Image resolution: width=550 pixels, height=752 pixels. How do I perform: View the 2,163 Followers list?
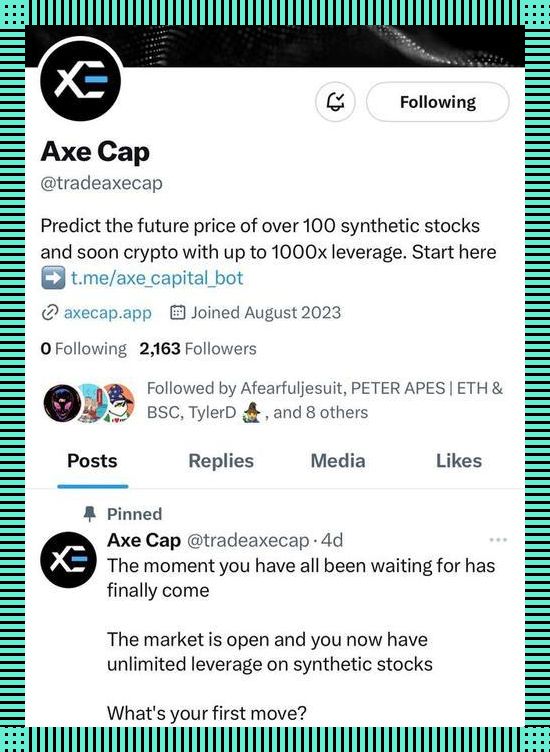click(198, 349)
